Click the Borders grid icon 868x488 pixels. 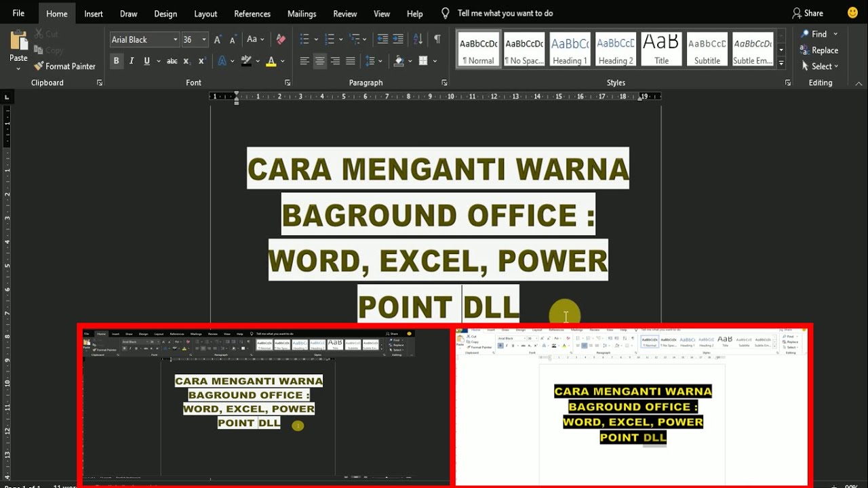pos(423,61)
